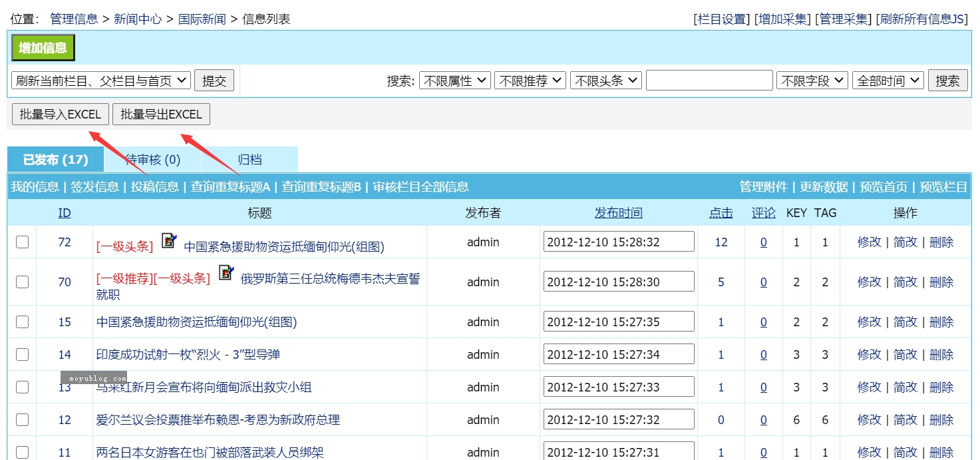980x460 pixels.
Task: Open the 不限推荐 dropdown
Action: tap(530, 81)
